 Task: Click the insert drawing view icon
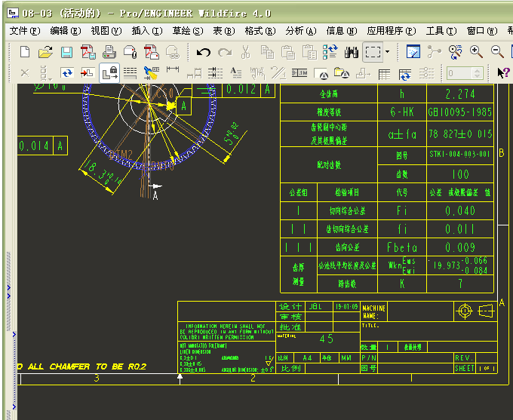[x=88, y=73]
